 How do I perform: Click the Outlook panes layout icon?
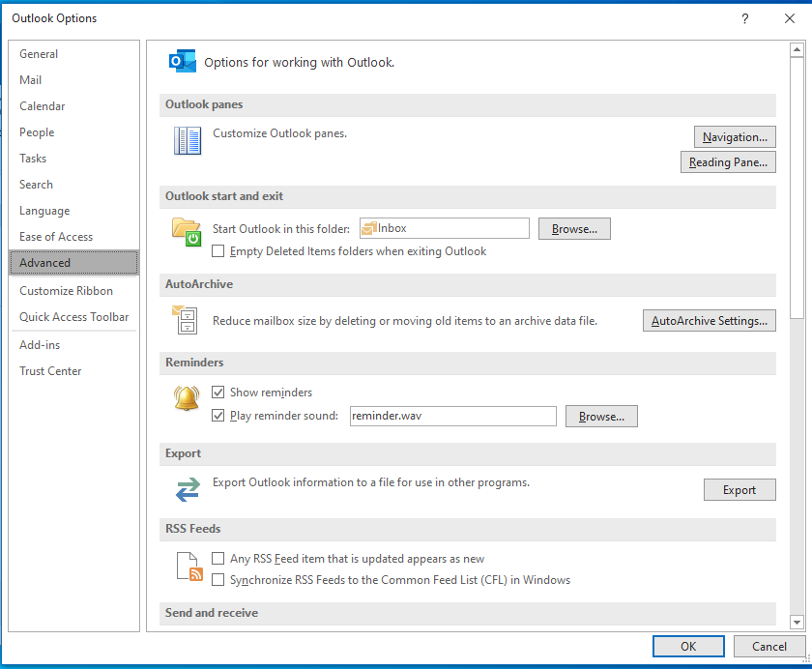[x=187, y=140]
